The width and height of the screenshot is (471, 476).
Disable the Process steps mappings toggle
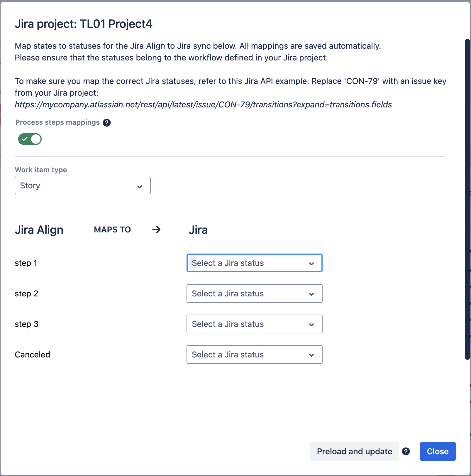[29, 139]
